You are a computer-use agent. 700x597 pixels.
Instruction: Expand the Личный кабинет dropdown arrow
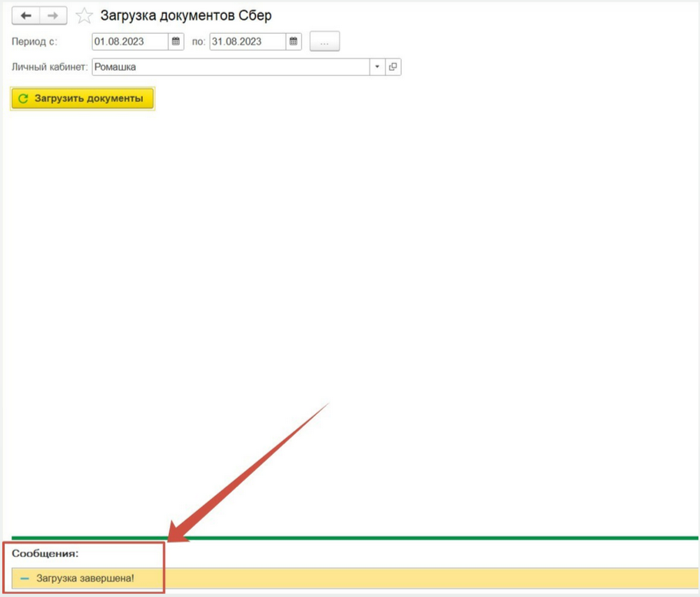click(377, 67)
